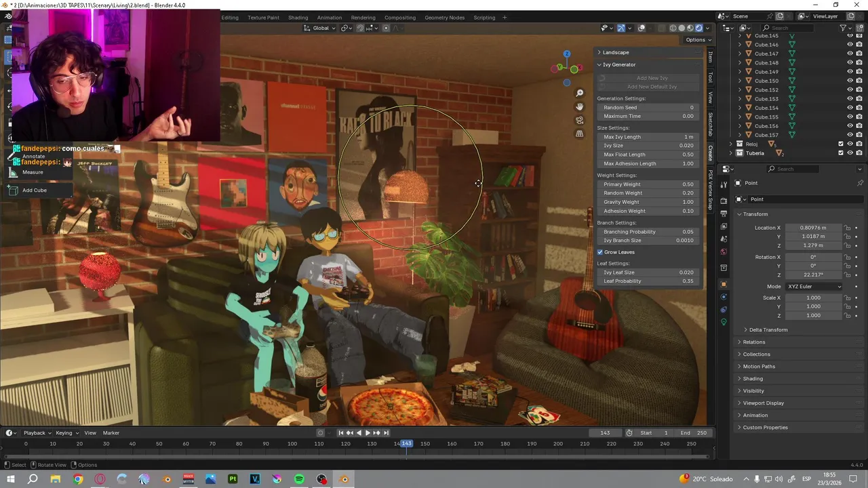Click the viewport pan hand icon
The image size is (868, 488).
(x=579, y=106)
